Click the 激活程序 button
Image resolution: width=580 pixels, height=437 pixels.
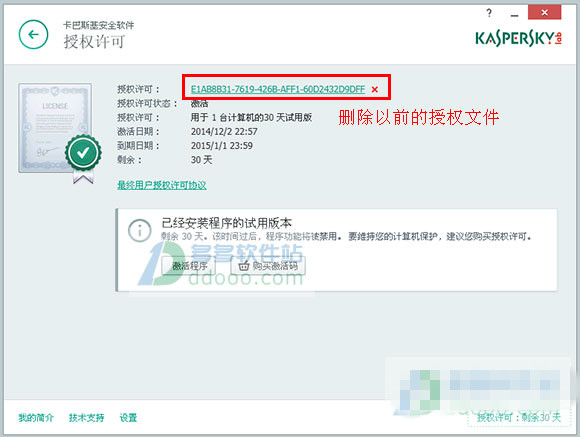tap(189, 266)
